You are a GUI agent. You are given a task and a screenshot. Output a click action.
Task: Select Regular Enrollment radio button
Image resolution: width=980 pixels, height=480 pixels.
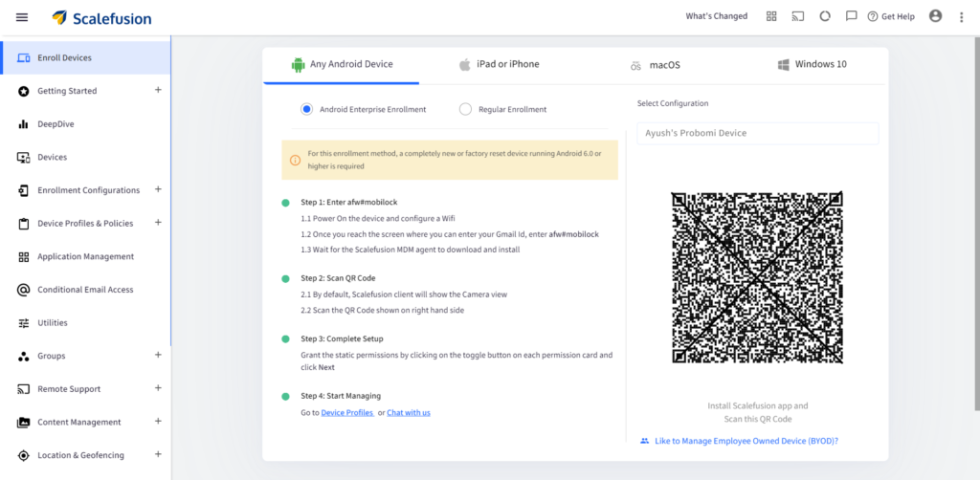point(466,109)
